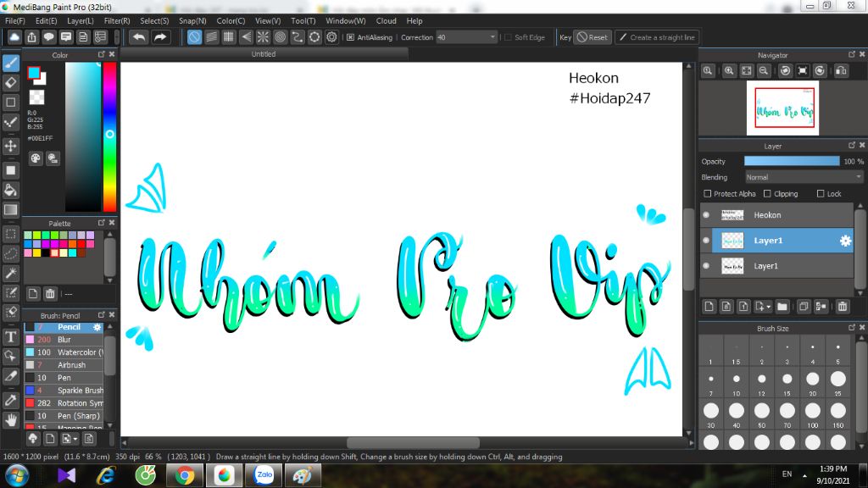Viewport: 868px width, 488px height.
Task: Select the Text tool
Action: 11,336
